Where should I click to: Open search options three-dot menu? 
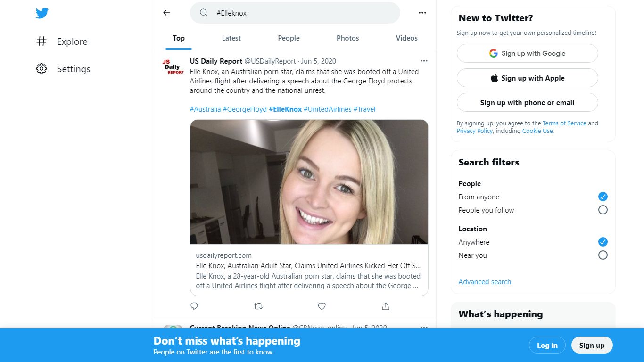tap(422, 13)
